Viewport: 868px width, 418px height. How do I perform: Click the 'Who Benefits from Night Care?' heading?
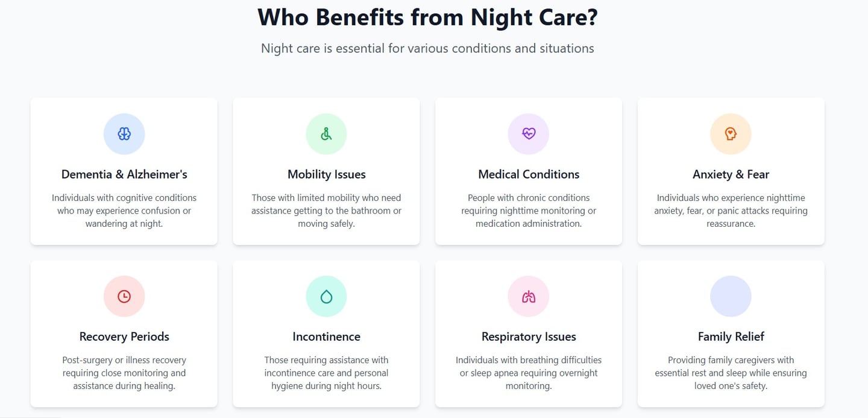(x=427, y=17)
